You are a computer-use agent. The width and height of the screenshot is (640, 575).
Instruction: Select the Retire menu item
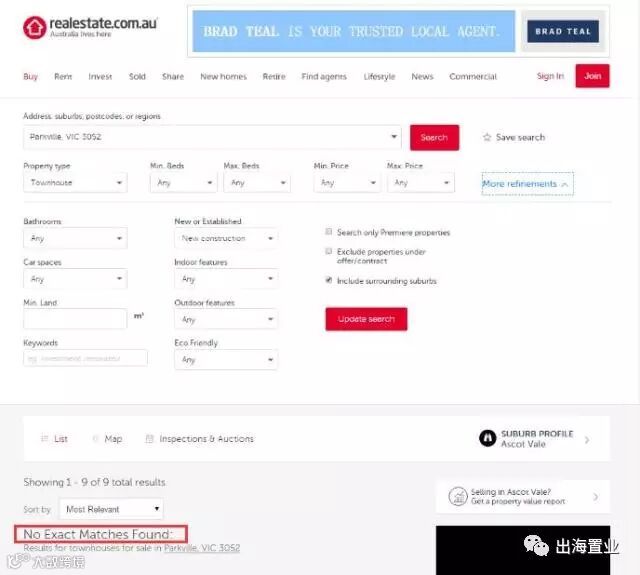point(274,76)
